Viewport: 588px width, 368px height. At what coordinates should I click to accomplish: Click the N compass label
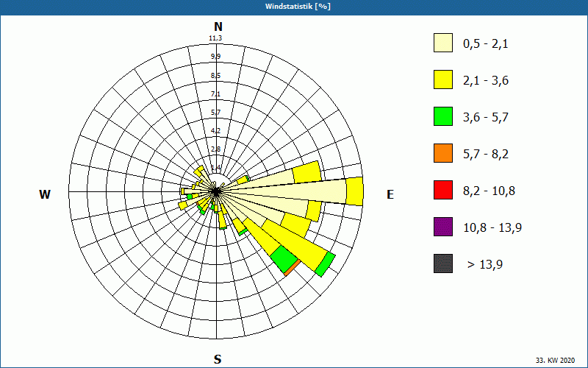218,26
